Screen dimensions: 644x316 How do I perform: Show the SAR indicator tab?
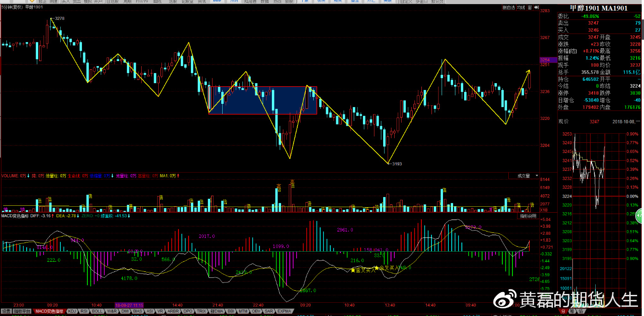point(269,311)
